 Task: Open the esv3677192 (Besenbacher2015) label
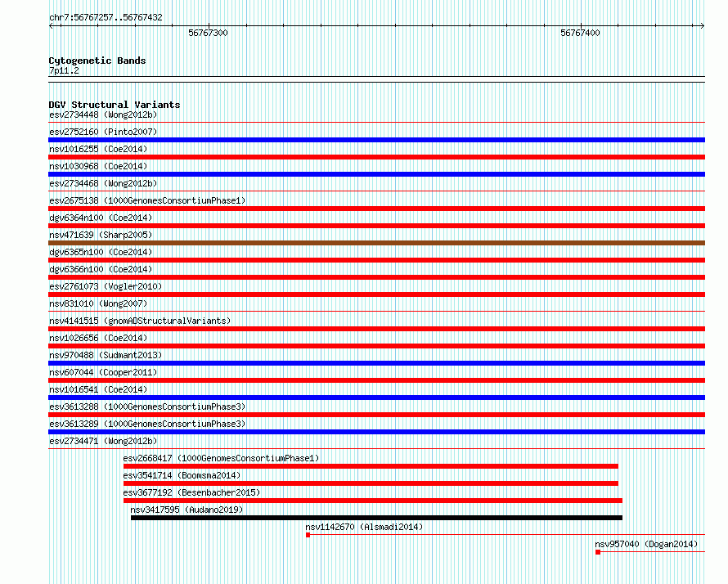(x=191, y=492)
